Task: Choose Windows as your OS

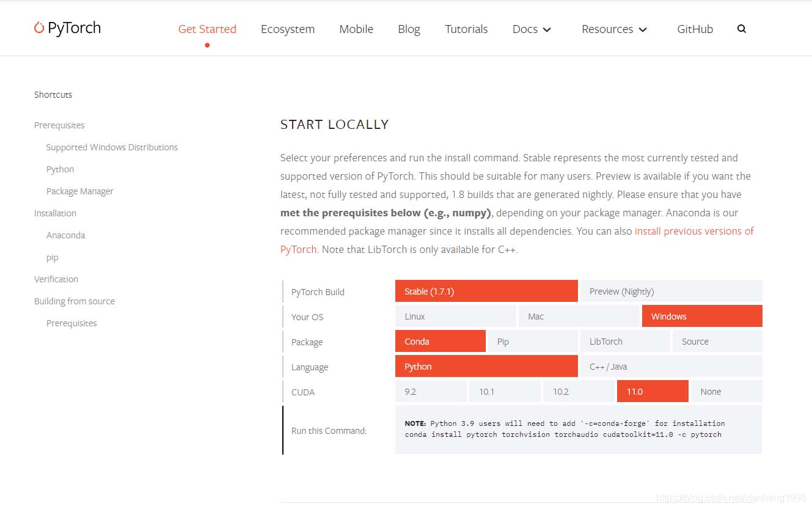Action: coord(702,316)
